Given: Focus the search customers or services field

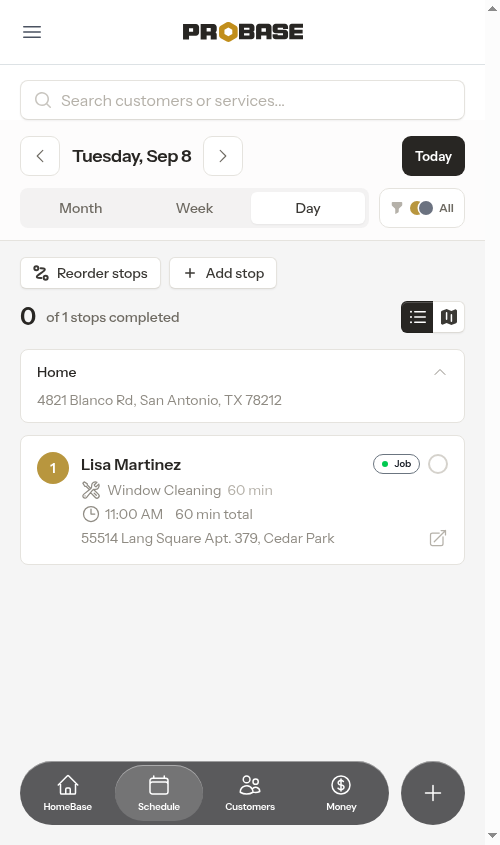Looking at the screenshot, I should click(x=242, y=100).
